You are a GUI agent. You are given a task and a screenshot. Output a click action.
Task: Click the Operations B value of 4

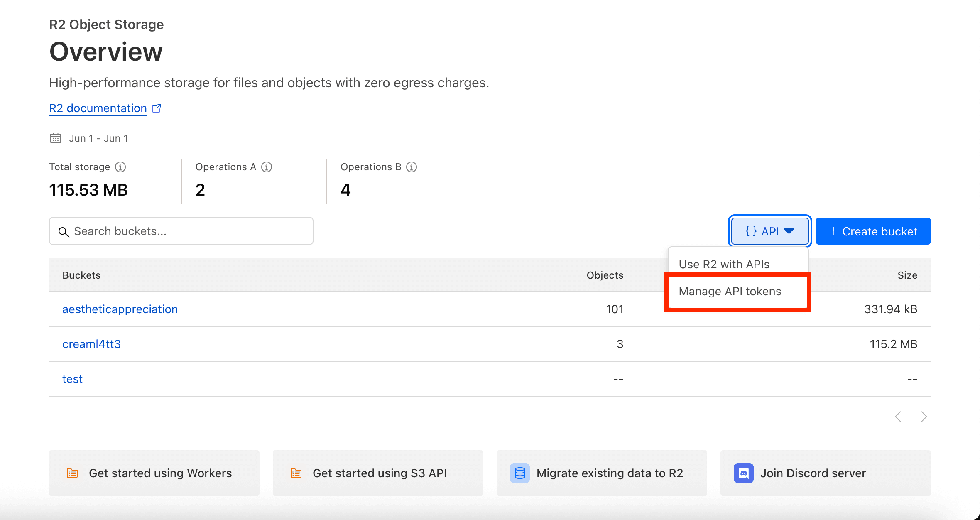pos(345,190)
